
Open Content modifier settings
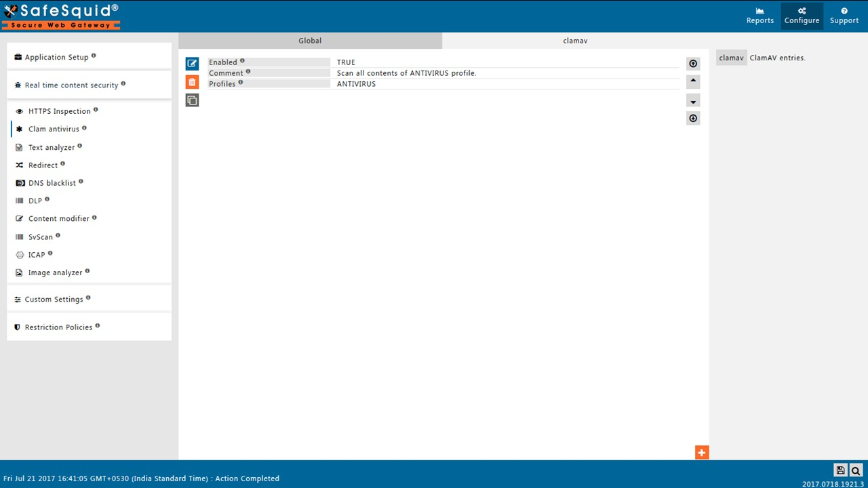(58, 218)
